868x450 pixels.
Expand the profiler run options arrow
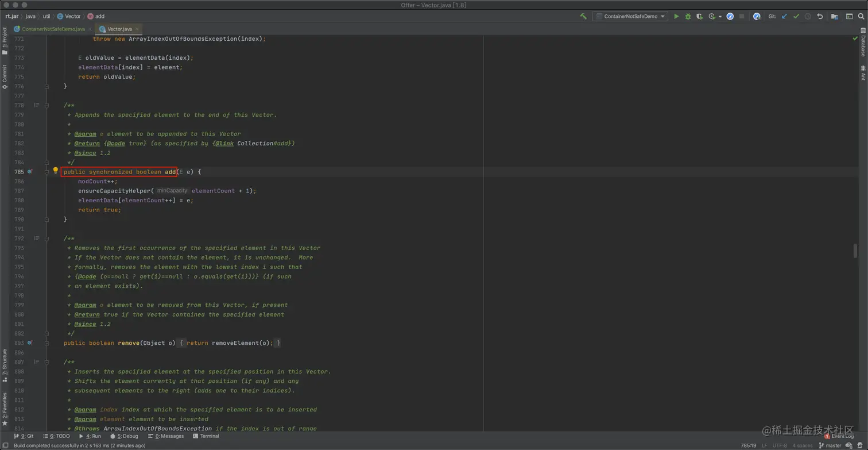[x=720, y=17]
